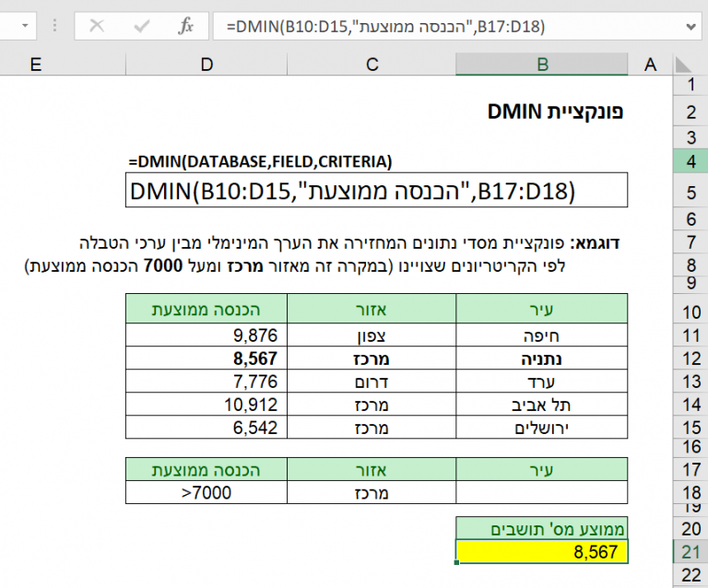Viewport: 708px width, 588px height.
Task: Click the 'אזור' header in row 10
Action: [372, 309]
